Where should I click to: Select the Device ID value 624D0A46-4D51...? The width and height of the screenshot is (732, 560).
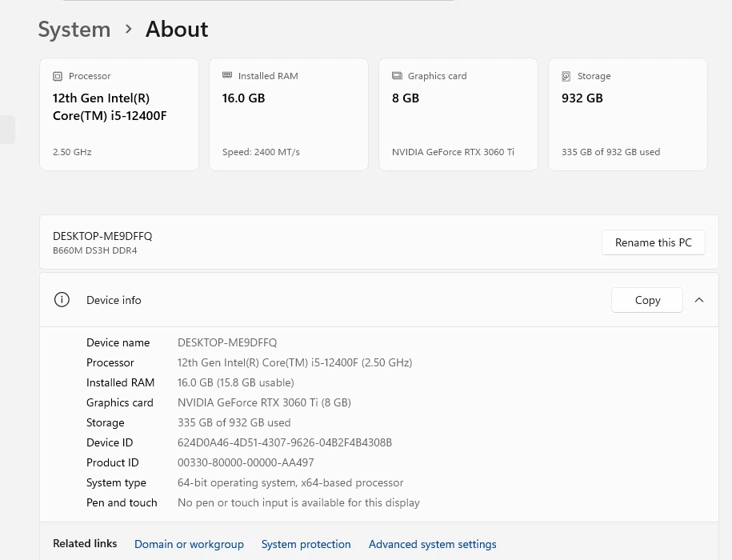(285, 442)
